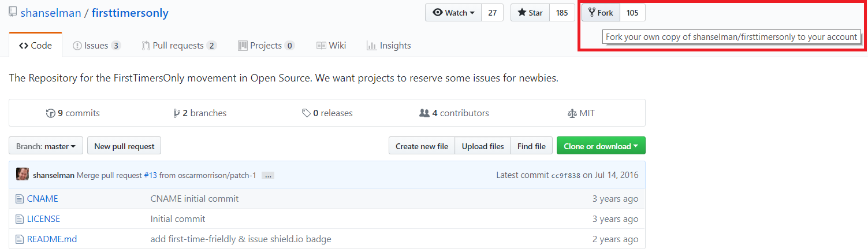Open the first-time-frieldly badge commit message

tap(241, 239)
